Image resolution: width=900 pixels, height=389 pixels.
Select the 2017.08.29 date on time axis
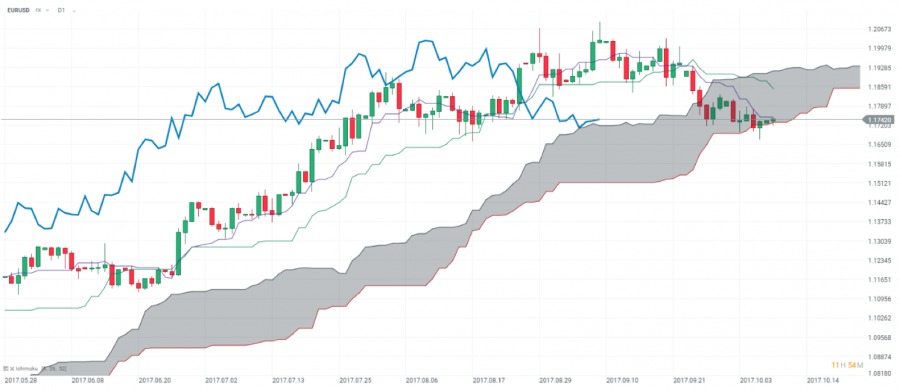point(556,380)
